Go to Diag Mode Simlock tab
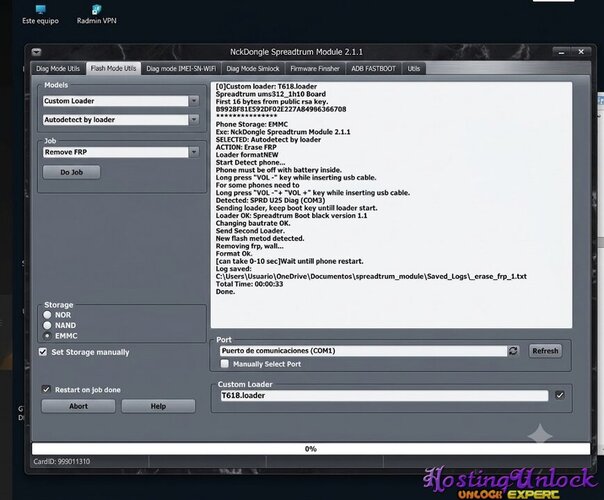604x500 pixels. coord(253,69)
